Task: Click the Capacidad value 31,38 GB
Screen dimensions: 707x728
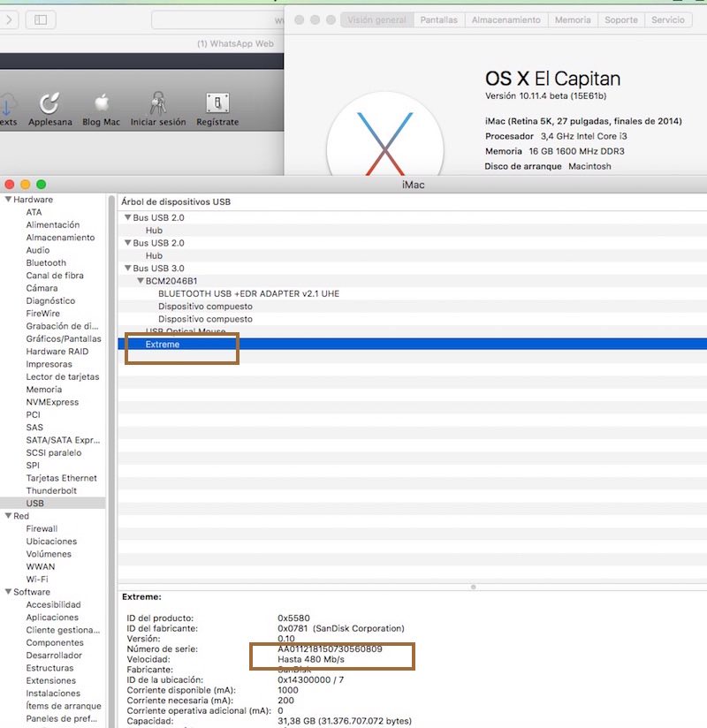Action: (x=345, y=721)
